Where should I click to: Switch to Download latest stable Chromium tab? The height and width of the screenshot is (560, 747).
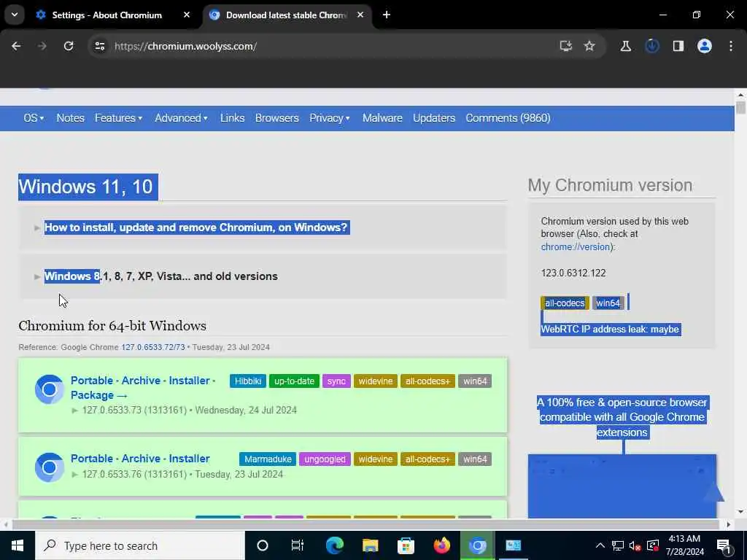pyautogui.click(x=286, y=15)
